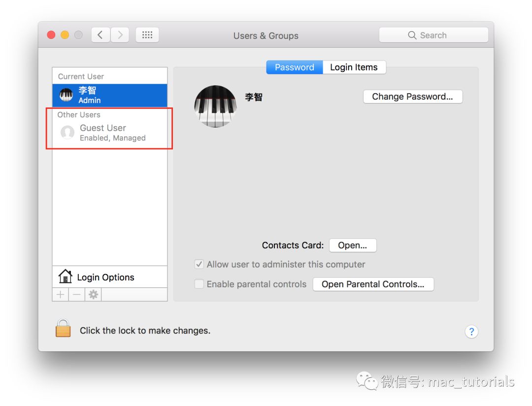The width and height of the screenshot is (532, 406).
Task: Open the Contacts Card
Action: coord(352,245)
